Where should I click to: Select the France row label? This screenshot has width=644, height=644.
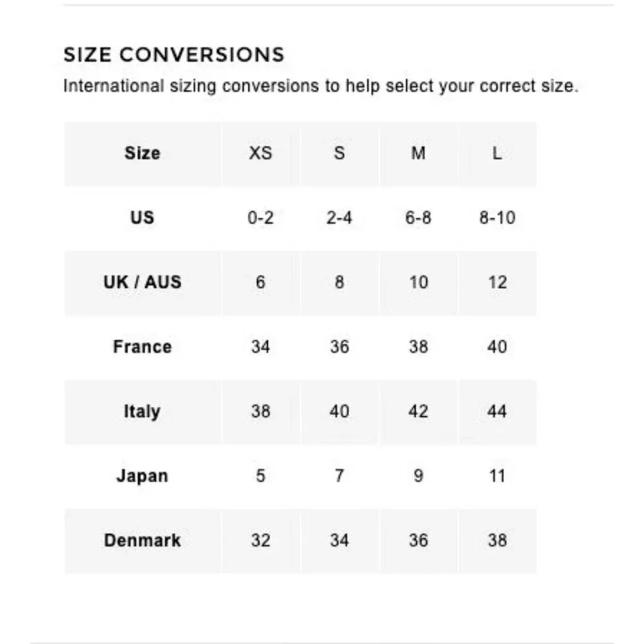click(142, 346)
